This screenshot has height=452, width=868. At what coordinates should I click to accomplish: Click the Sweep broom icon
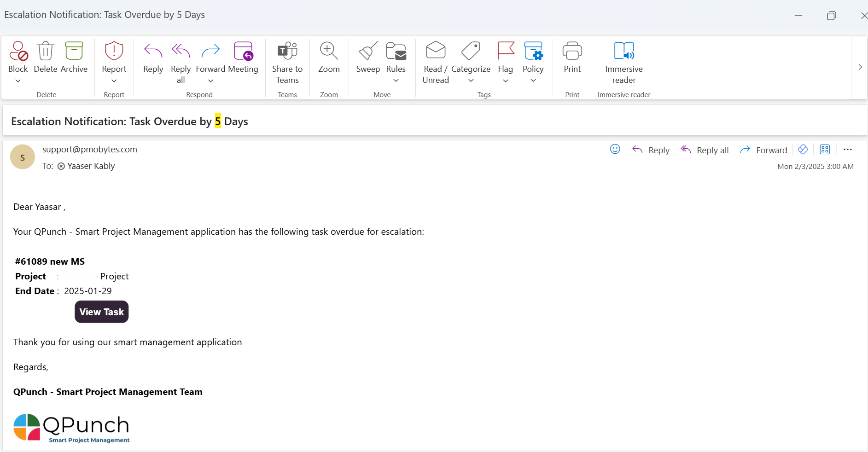coord(368,51)
